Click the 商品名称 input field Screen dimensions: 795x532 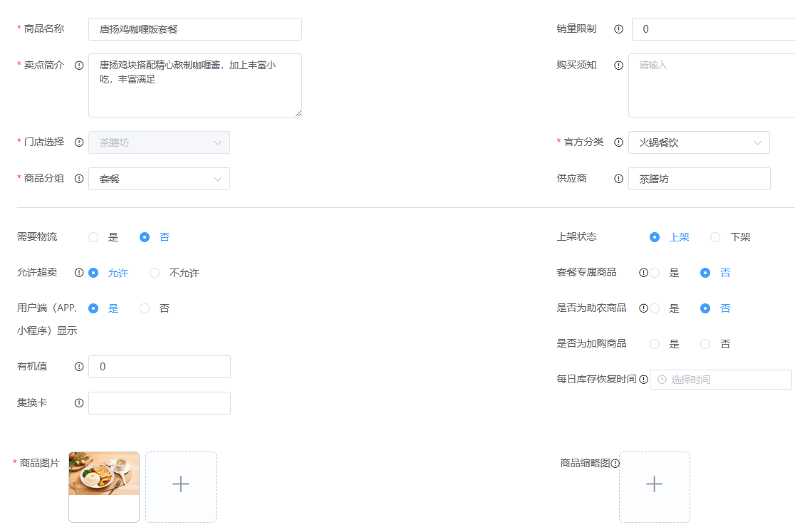point(194,29)
